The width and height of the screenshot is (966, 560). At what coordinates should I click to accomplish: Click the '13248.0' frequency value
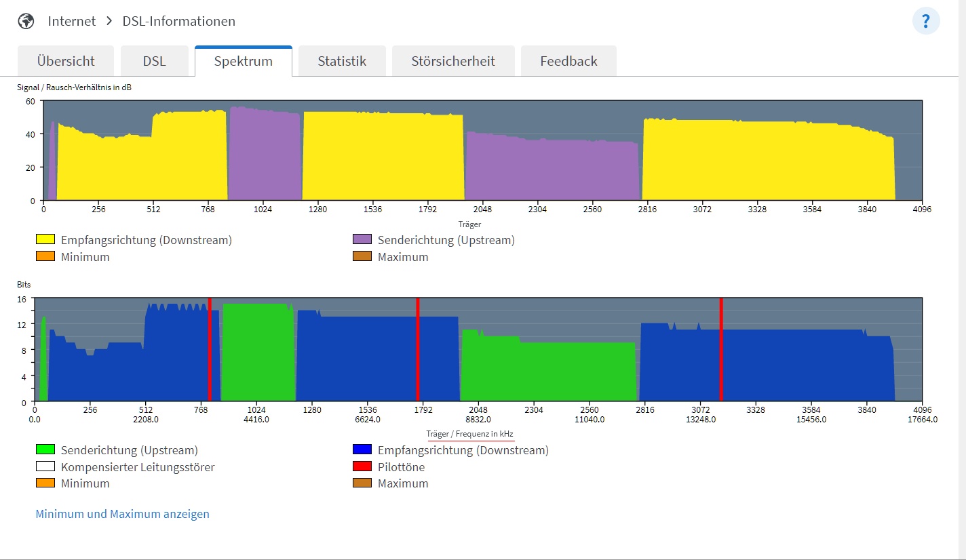click(x=700, y=420)
